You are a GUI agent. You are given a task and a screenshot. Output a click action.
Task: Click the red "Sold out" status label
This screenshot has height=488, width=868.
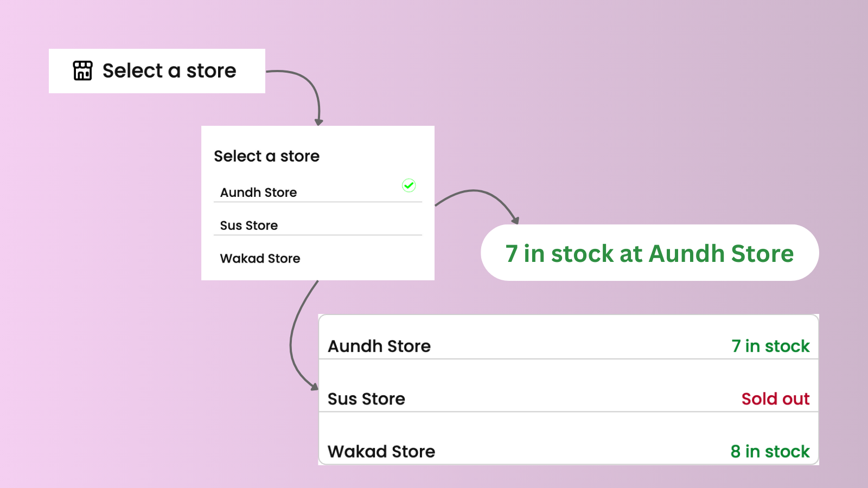(x=775, y=399)
